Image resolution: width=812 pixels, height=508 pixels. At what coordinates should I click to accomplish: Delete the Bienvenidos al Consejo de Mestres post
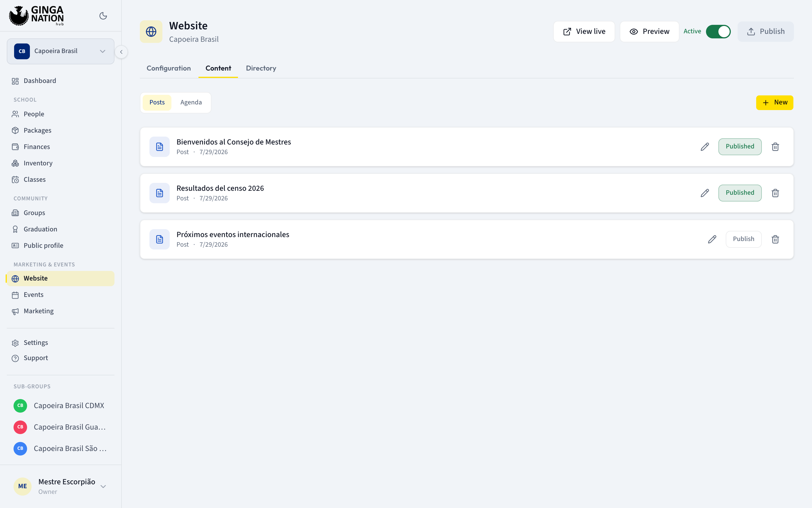[775, 146]
